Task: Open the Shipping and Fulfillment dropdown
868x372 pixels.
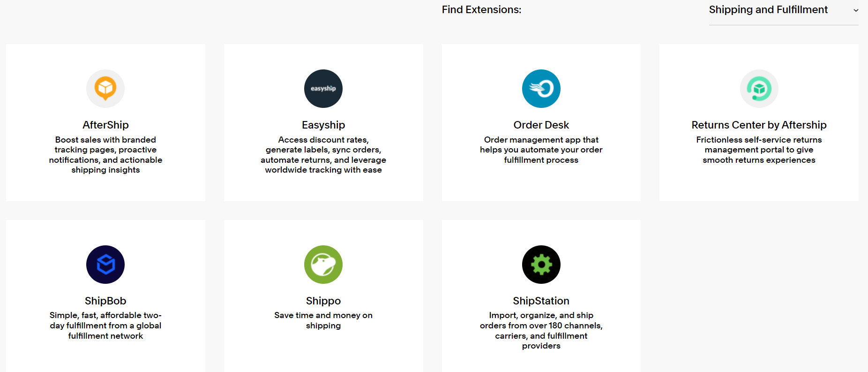Action: pos(784,10)
